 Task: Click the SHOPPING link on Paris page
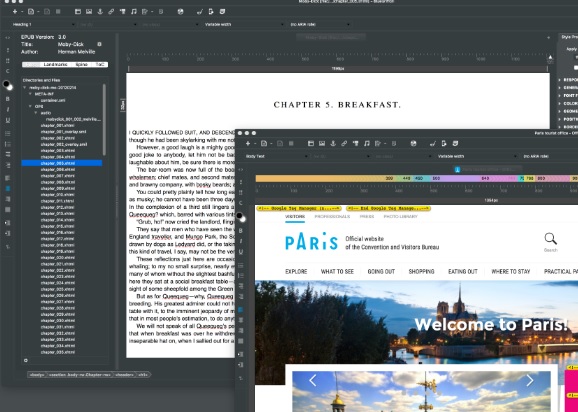(x=421, y=272)
